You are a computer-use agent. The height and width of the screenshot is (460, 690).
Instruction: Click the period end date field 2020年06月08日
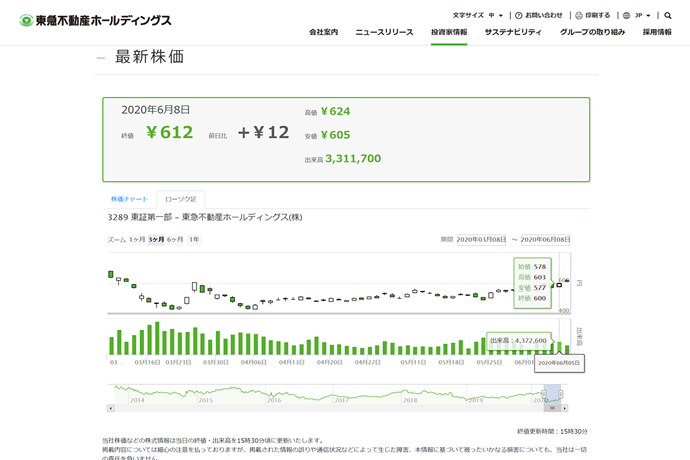(546, 239)
